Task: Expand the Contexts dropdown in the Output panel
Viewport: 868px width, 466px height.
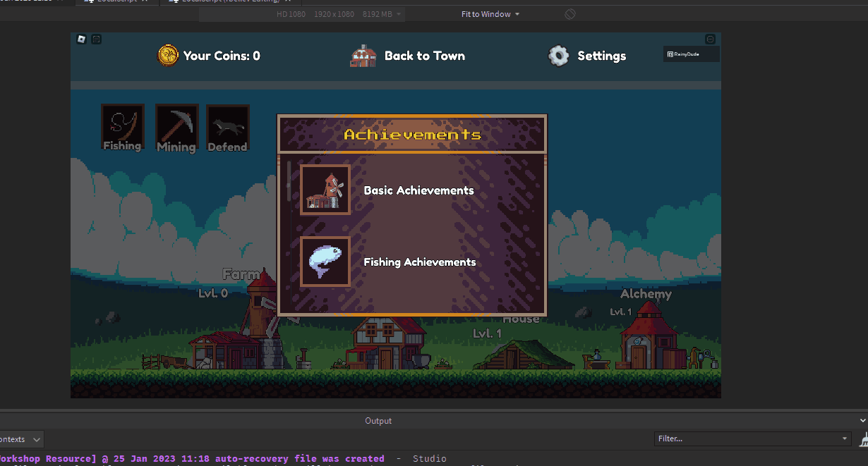Action: click(20, 439)
